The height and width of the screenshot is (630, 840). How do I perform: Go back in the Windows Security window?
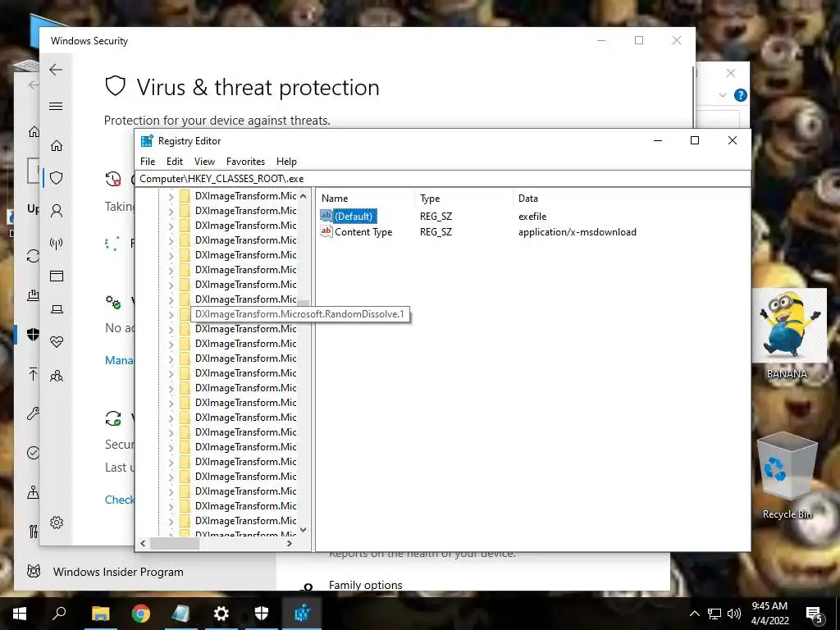[56, 70]
